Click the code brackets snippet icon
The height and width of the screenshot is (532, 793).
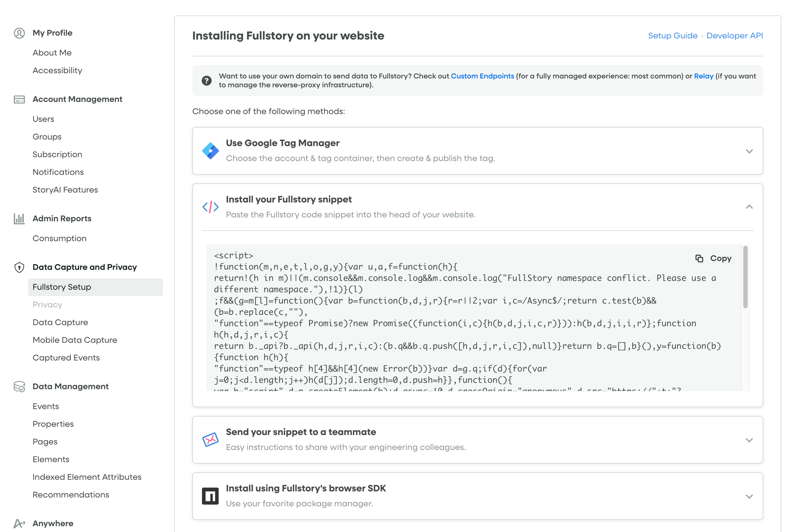[x=210, y=207]
